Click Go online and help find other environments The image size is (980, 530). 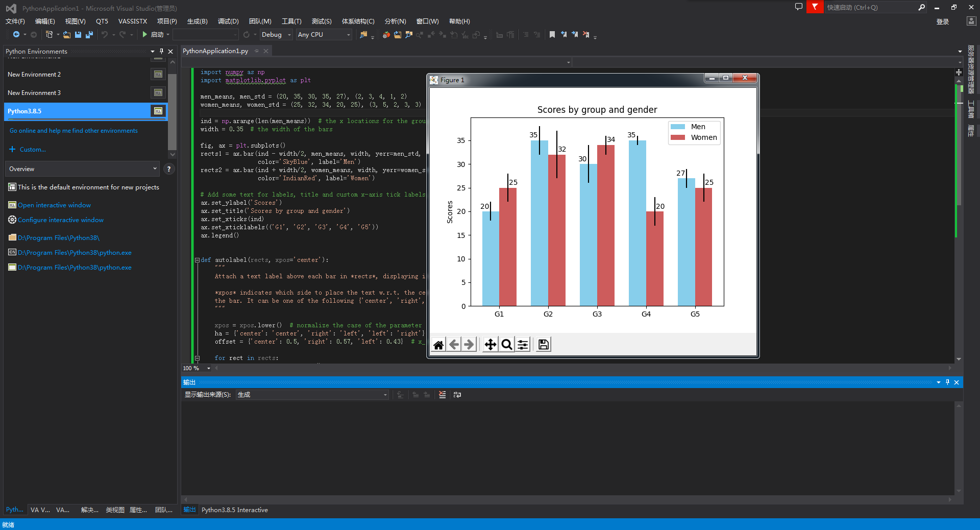(x=73, y=130)
